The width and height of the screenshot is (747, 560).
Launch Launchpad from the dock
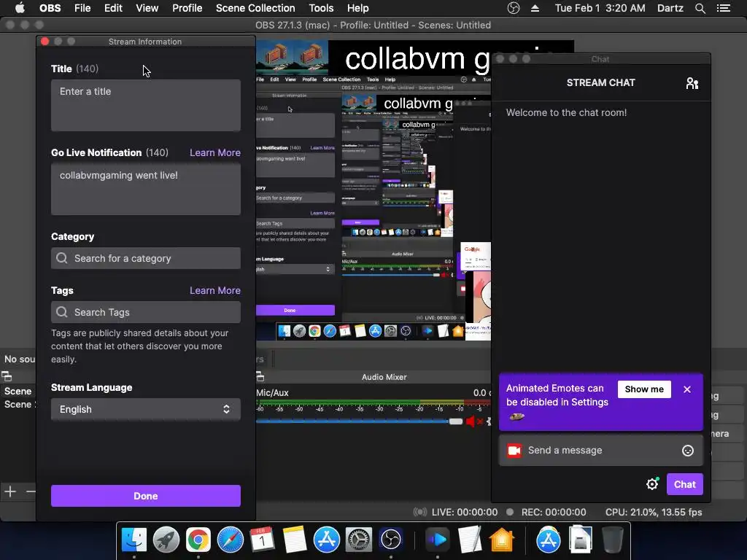(x=166, y=540)
